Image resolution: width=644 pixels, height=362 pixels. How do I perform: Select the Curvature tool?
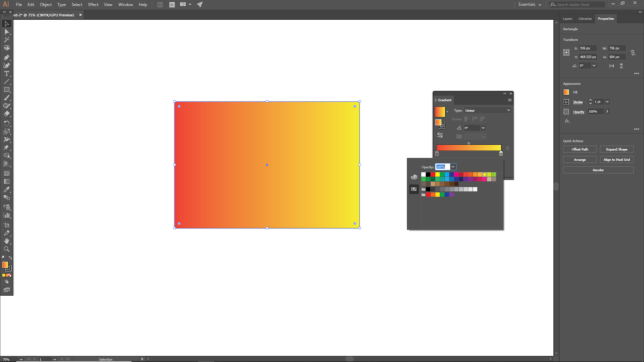pyautogui.click(x=7, y=66)
